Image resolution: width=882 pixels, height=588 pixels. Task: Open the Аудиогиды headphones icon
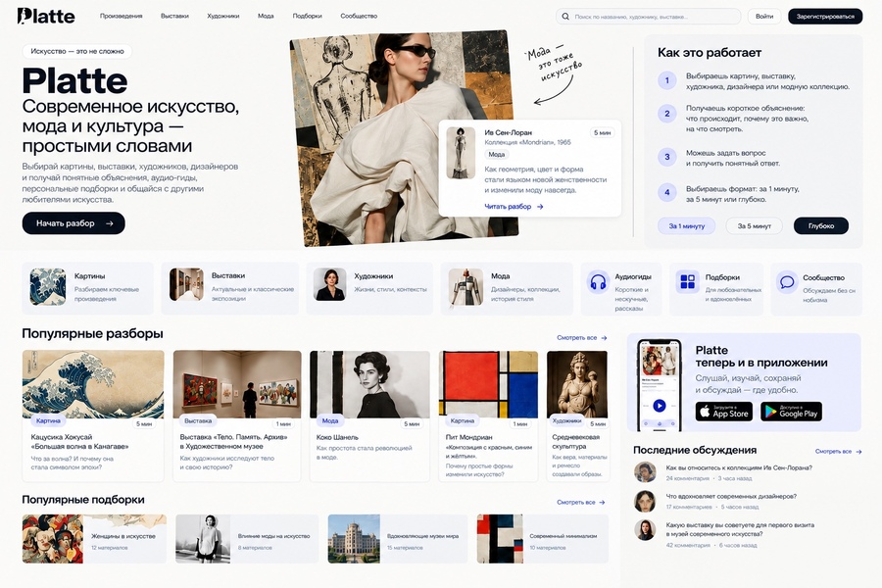(598, 281)
